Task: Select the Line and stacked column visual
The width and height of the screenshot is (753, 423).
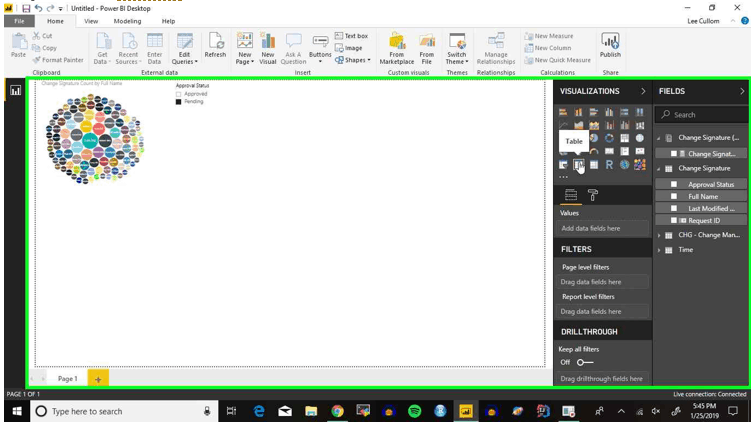Action: [x=609, y=125]
